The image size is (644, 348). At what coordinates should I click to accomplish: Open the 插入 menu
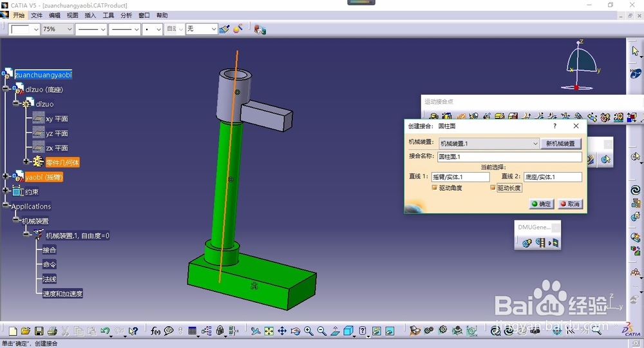click(x=90, y=15)
